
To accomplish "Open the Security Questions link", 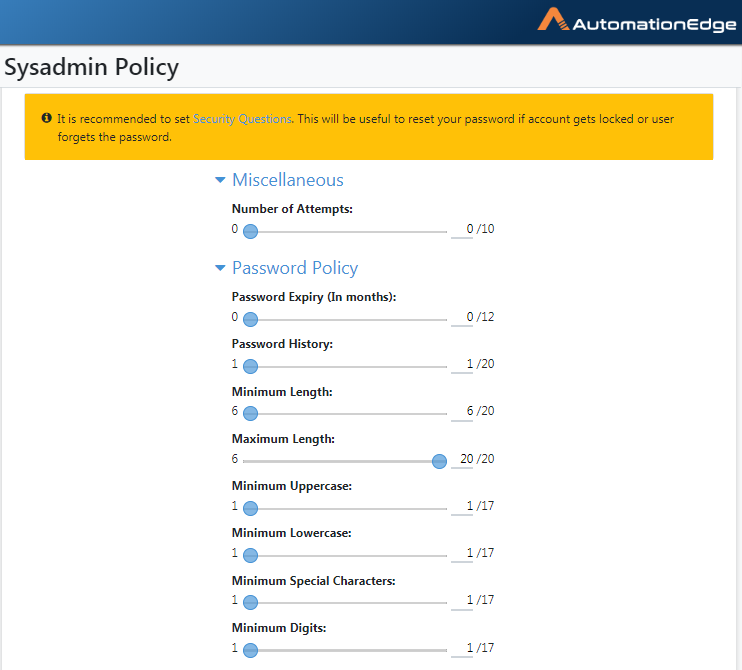I will 242,119.
